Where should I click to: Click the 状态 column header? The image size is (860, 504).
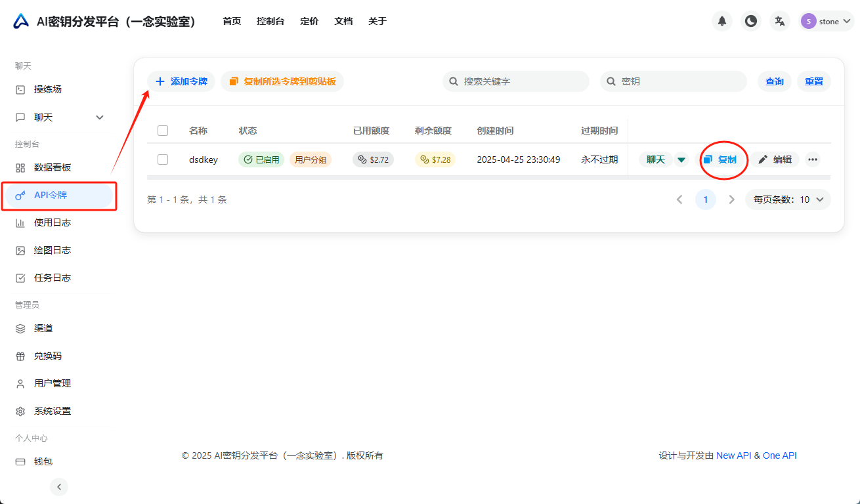coord(248,131)
